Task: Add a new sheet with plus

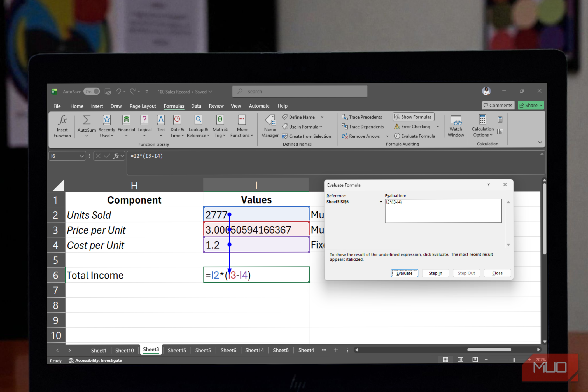Action: pyautogui.click(x=336, y=350)
